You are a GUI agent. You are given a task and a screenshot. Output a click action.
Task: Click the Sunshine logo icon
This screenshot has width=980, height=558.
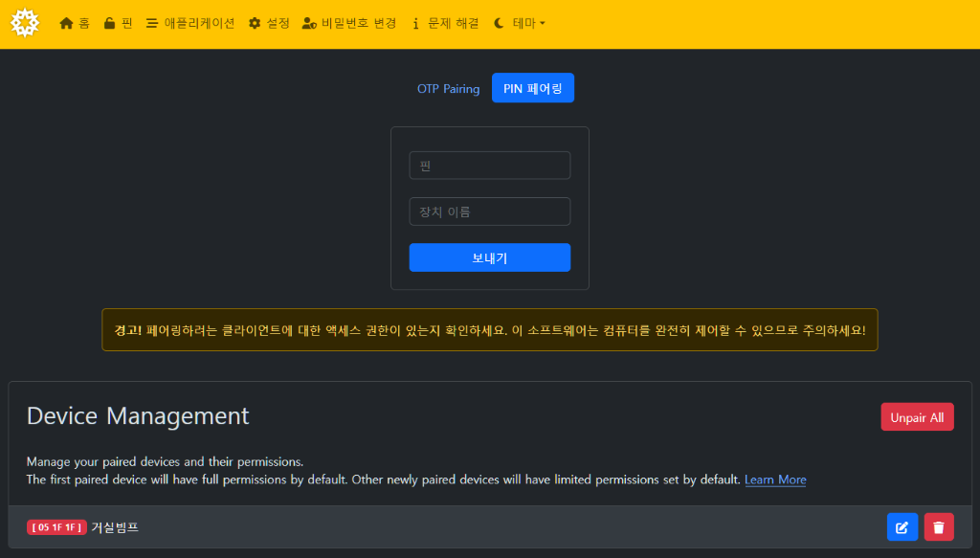[25, 23]
